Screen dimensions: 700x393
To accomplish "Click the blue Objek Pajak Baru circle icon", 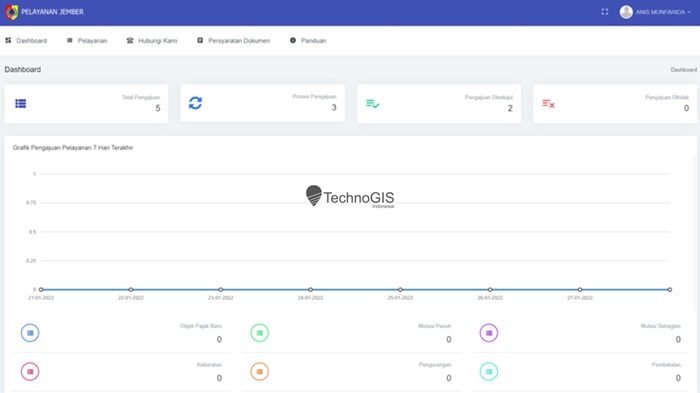I will pyautogui.click(x=30, y=333).
